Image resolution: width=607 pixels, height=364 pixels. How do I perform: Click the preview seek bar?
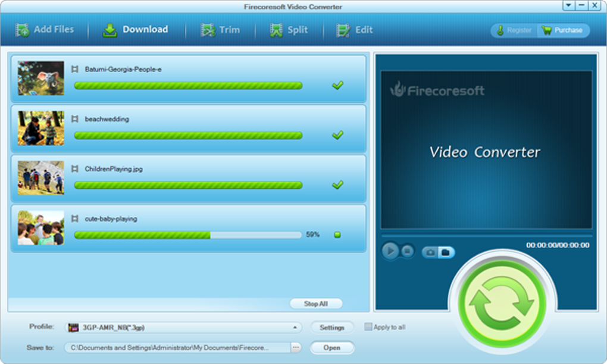(x=487, y=235)
